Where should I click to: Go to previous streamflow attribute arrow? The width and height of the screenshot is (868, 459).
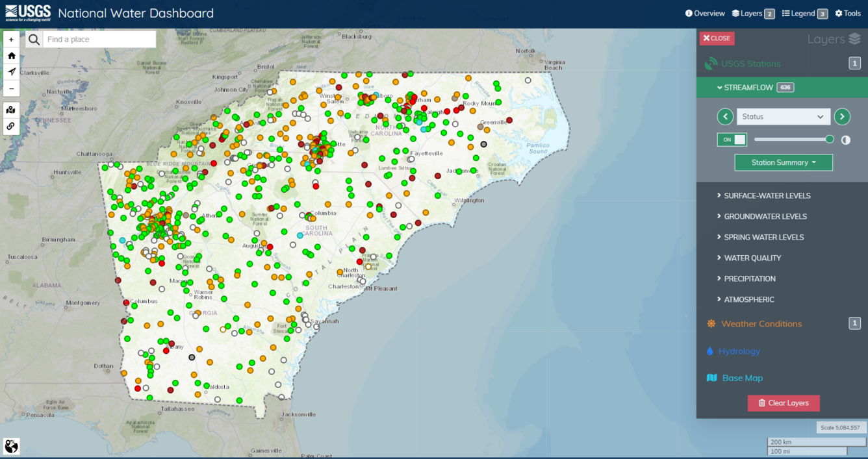[x=725, y=117]
